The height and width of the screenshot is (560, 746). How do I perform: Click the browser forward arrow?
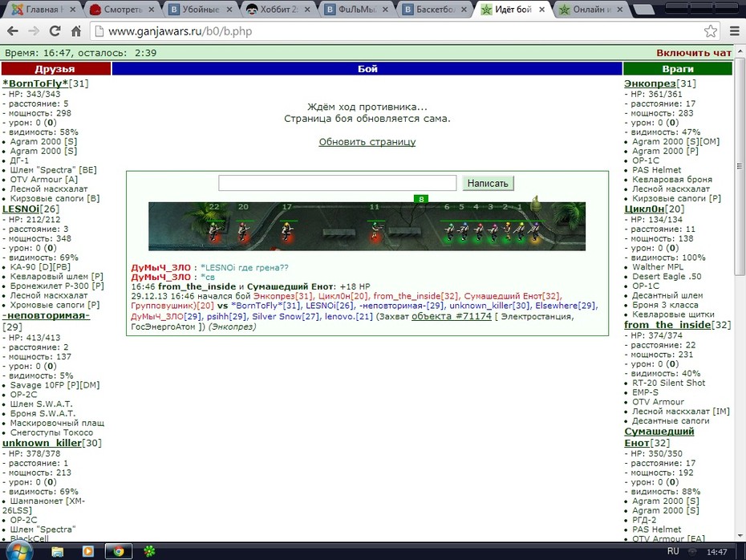point(34,31)
